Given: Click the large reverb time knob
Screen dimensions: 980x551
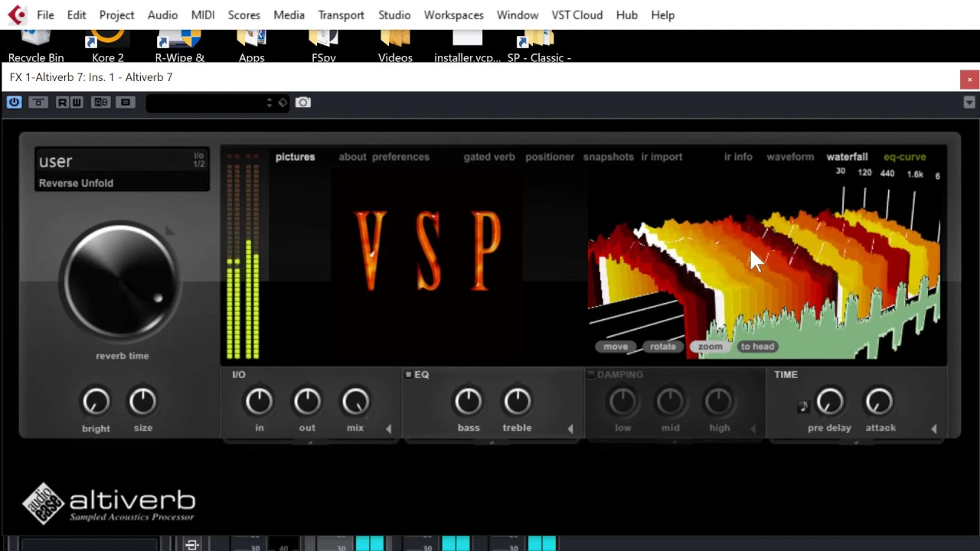Looking at the screenshot, I should (x=120, y=281).
